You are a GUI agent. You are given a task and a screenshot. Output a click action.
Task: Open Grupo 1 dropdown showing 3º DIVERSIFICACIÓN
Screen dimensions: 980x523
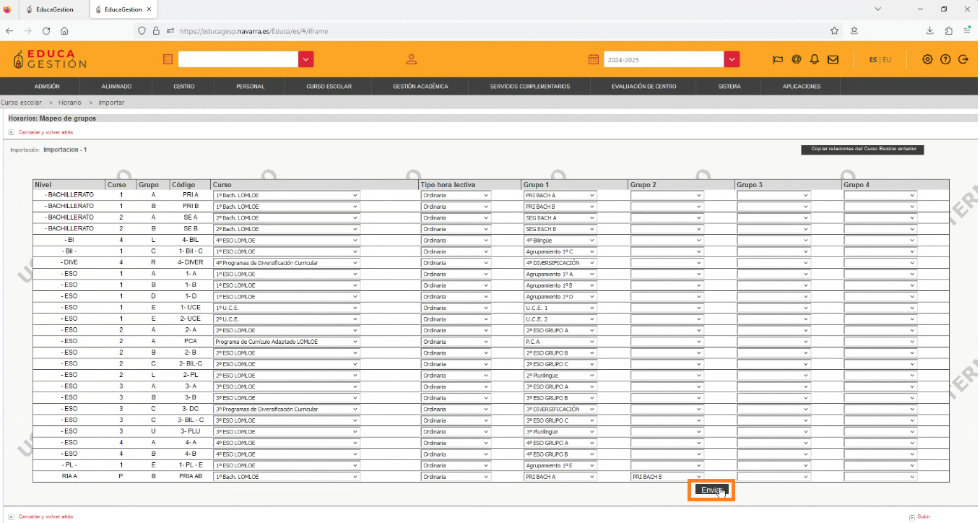pos(560,409)
